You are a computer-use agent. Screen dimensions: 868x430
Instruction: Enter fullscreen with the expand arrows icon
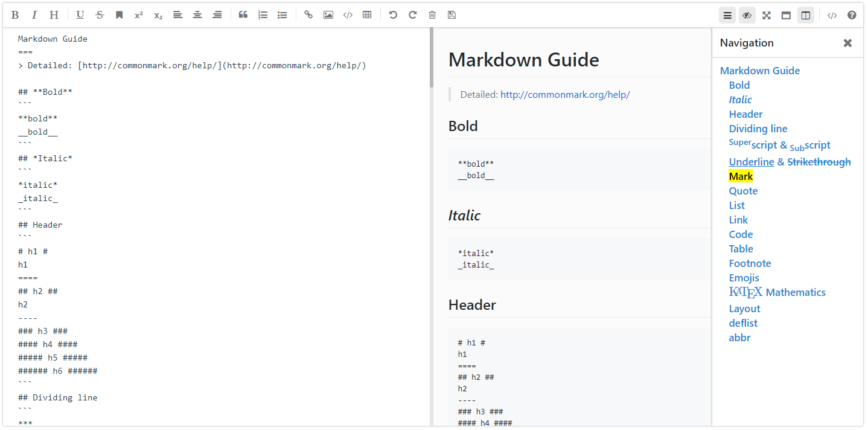point(767,15)
